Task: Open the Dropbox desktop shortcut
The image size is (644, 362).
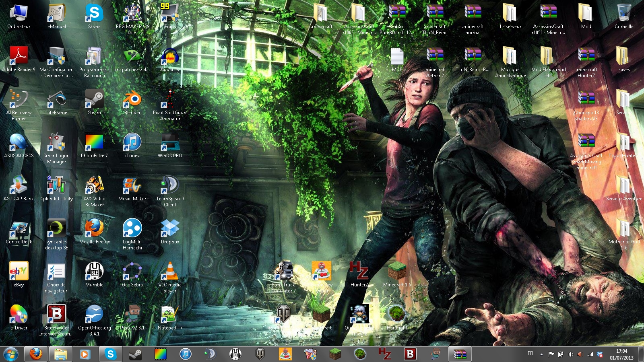Action: [x=170, y=231]
